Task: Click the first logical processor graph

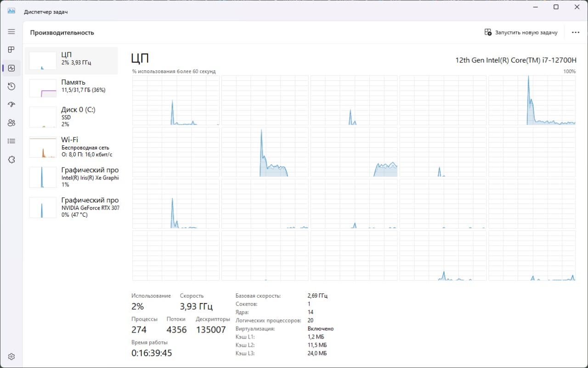Action: click(176, 100)
